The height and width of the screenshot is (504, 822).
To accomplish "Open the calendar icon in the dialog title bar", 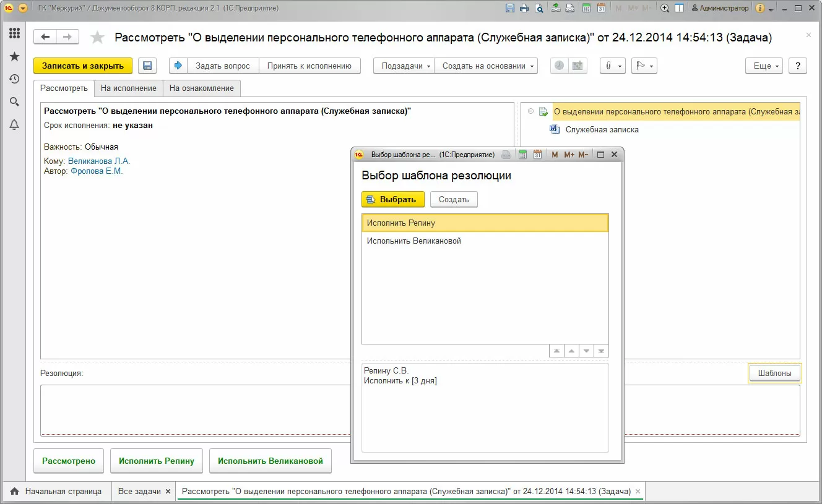I will click(537, 154).
